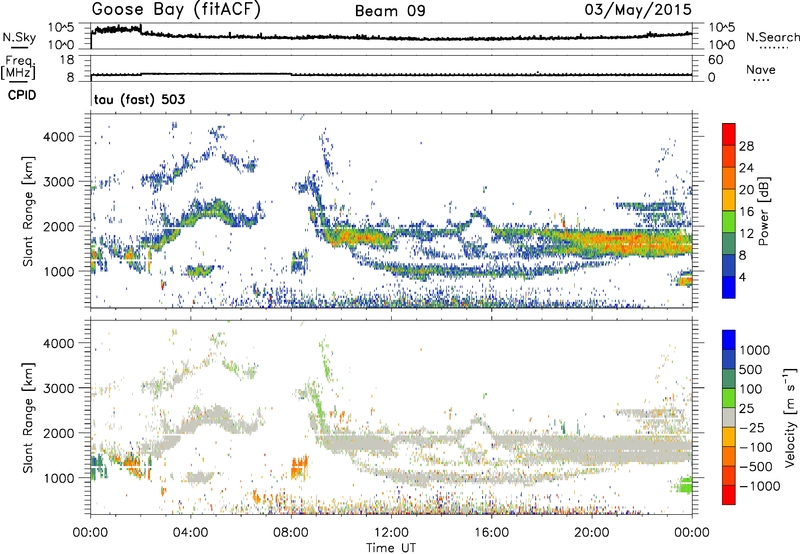The width and height of the screenshot is (800, 554).
Task: Click the 'CPID' label
Action: click(22, 95)
